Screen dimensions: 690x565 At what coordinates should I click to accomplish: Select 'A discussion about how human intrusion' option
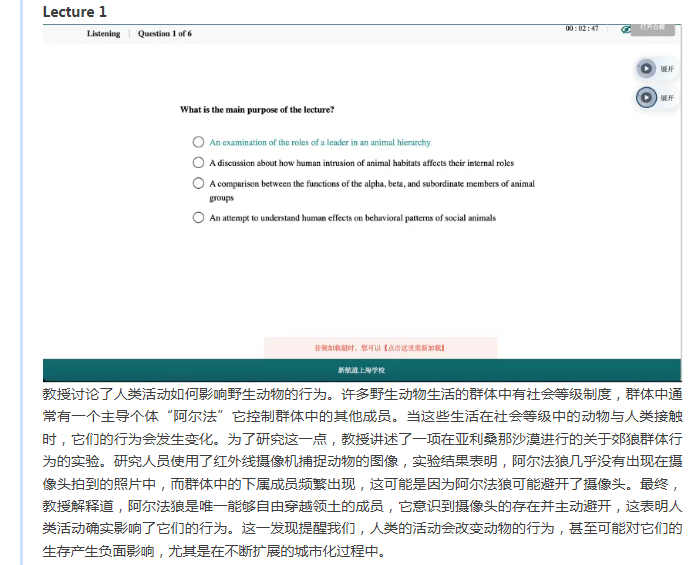199,163
